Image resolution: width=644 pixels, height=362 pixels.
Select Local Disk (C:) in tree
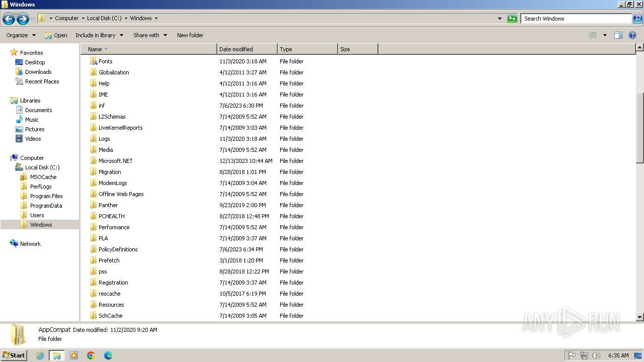click(42, 167)
